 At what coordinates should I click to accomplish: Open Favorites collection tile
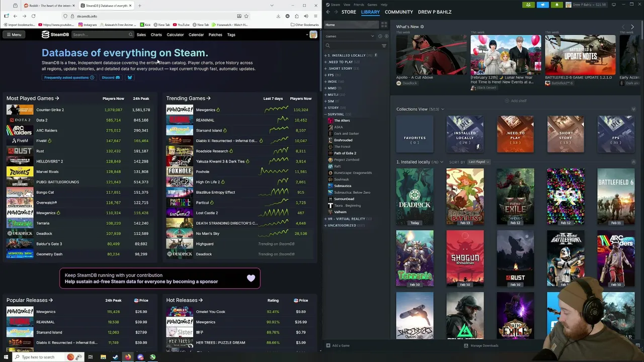[415, 134]
